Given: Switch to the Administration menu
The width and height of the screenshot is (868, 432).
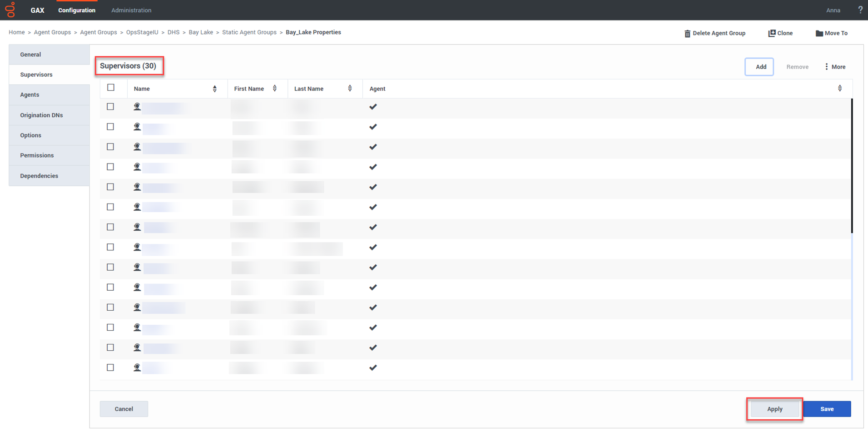Looking at the screenshot, I should click(131, 10).
